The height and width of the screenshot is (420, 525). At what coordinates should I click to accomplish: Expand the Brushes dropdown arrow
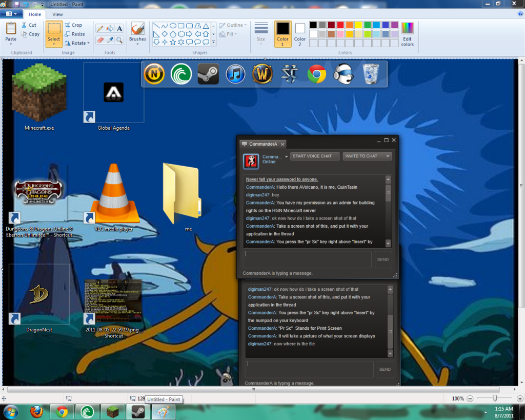pos(137,44)
